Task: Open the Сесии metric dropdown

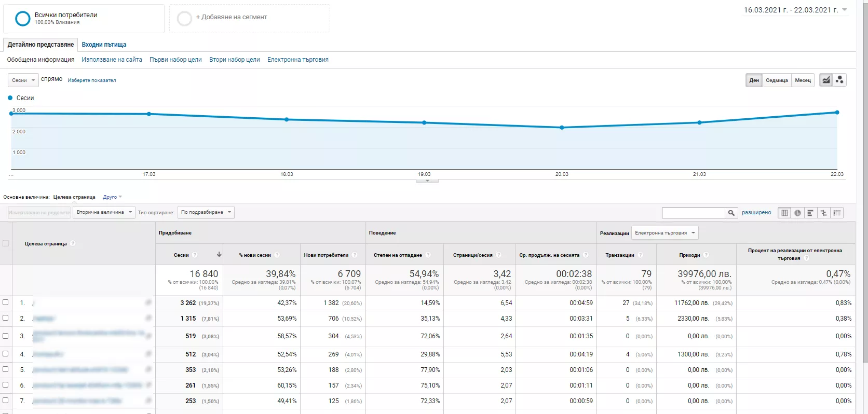Action: [23, 80]
